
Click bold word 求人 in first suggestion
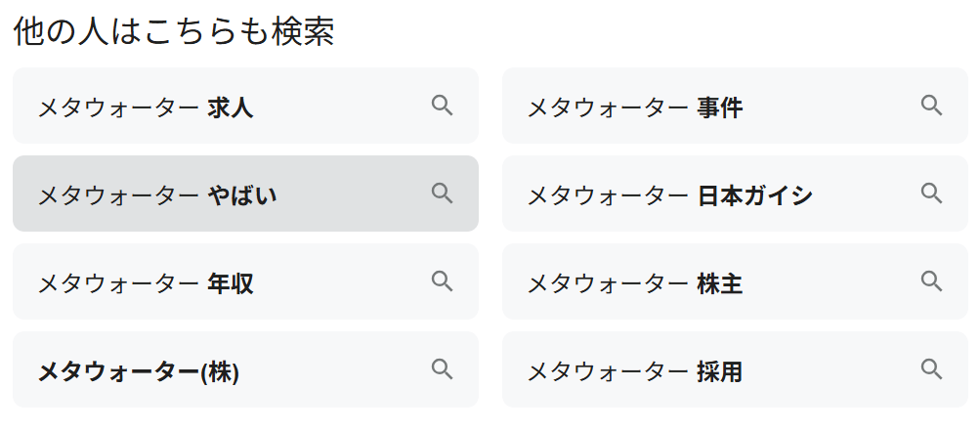(x=231, y=107)
